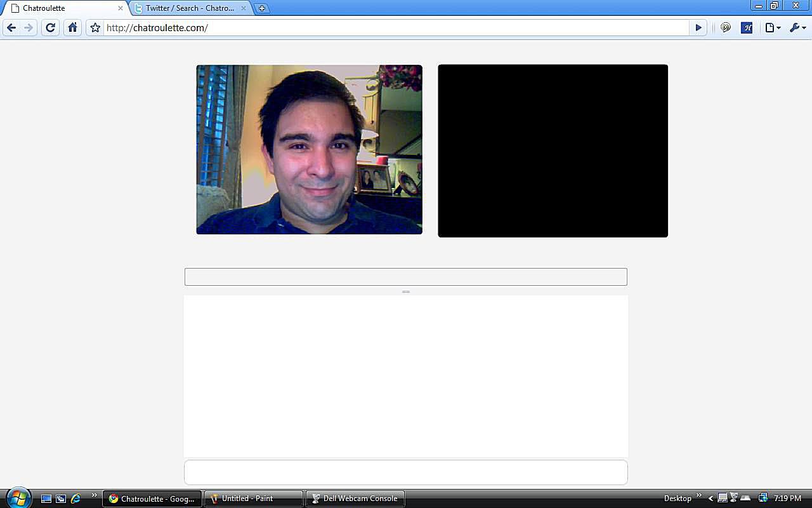
Task: Go forward to the next page
Action: [x=29, y=28]
